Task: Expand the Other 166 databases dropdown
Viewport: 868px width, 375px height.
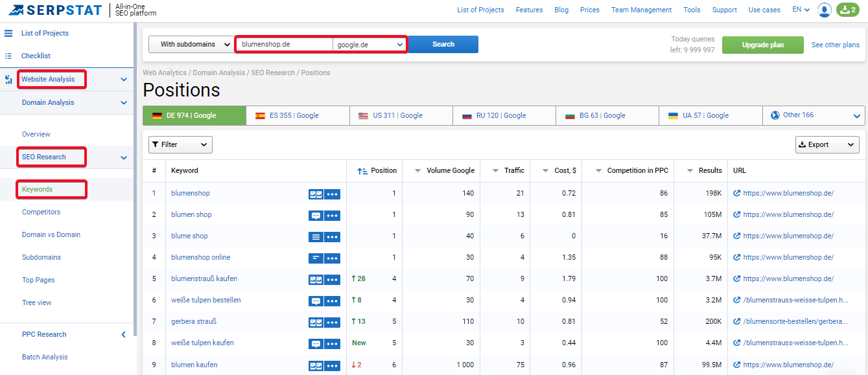Action: coord(814,115)
